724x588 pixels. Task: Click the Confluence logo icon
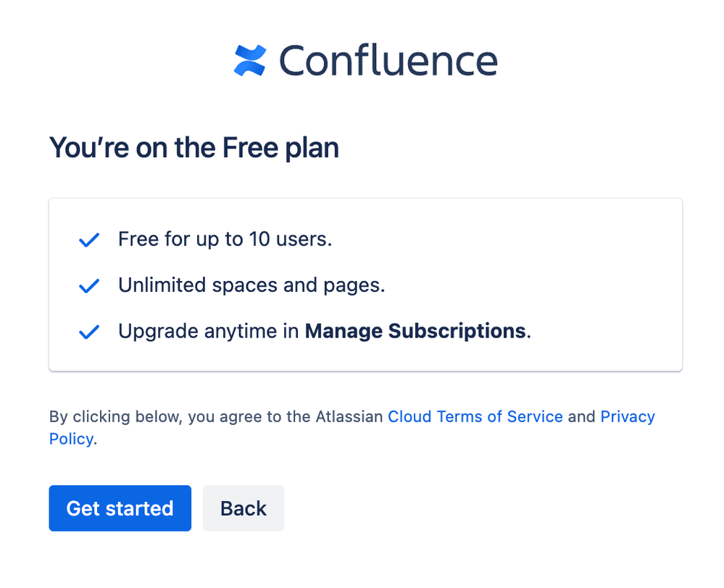point(251,60)
